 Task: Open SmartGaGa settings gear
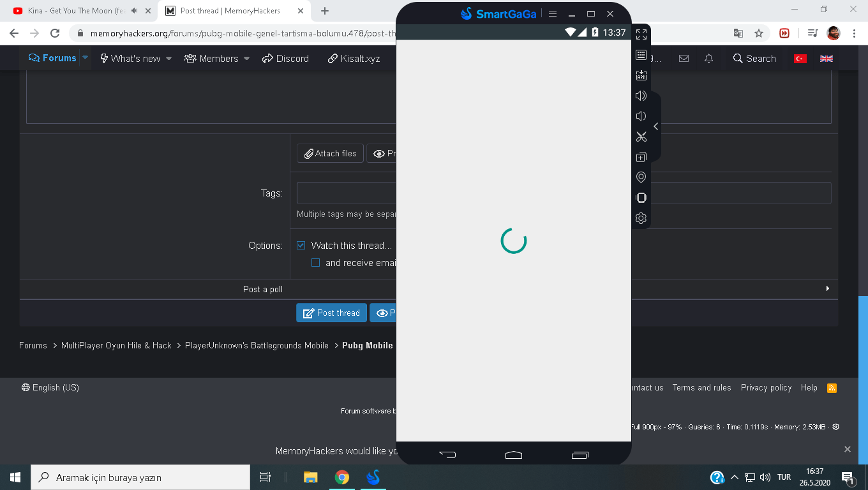(x=641, y=218)
